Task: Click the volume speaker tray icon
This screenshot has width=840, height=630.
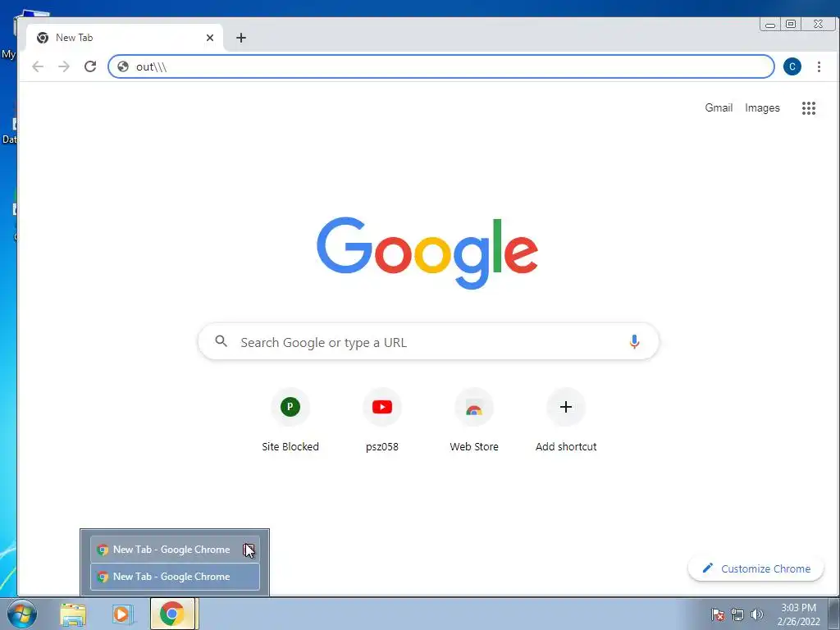Action: pos(756,614)
